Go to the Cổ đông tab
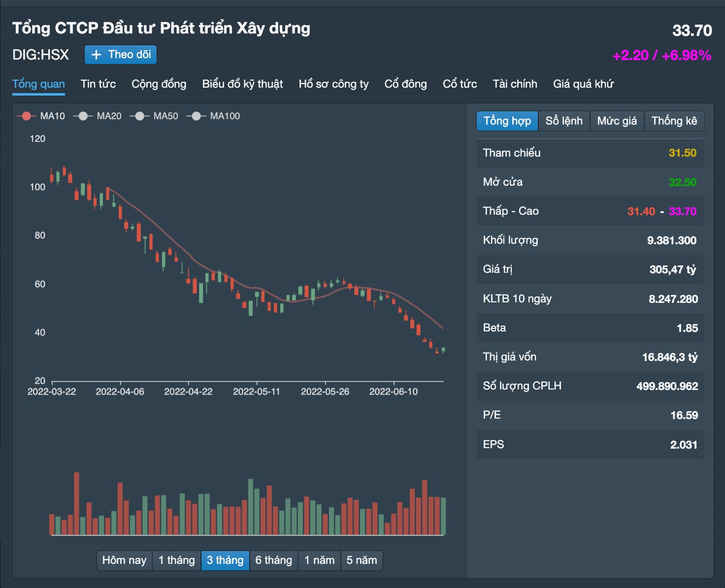 coord(405,84)
